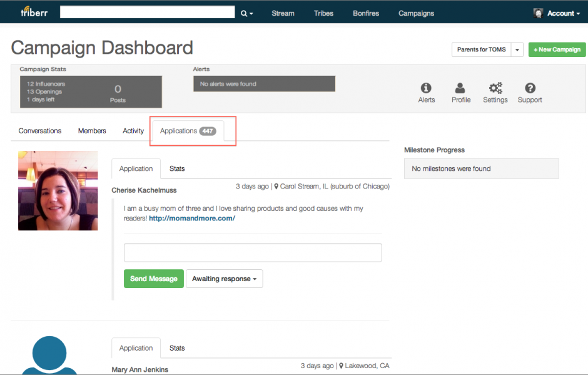Click the Send Message button
This screenshot has width=588, height=375.
[154, 279]
